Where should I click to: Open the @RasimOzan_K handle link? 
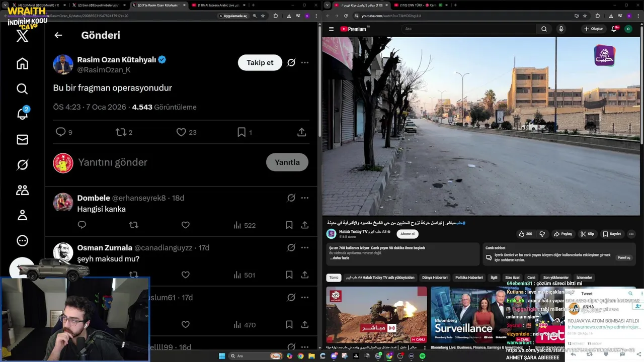[104, 70]
